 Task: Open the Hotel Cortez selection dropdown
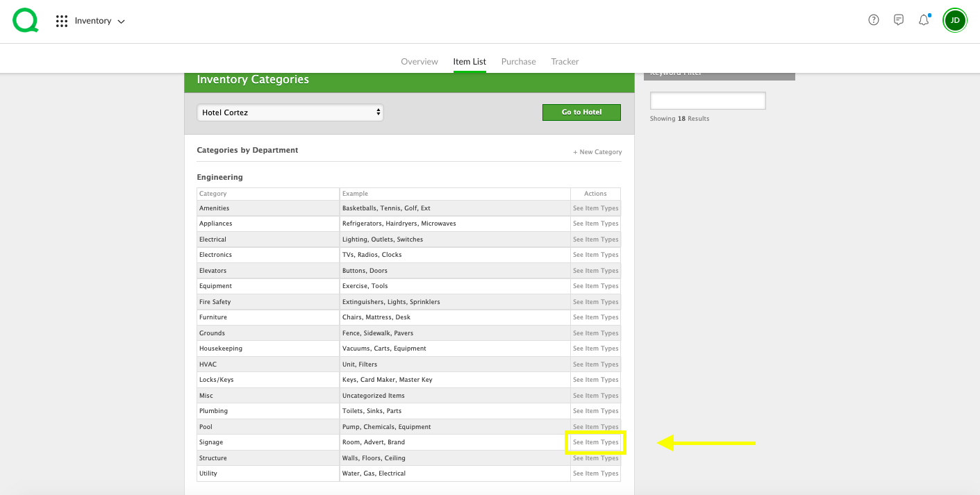point(290,112)
